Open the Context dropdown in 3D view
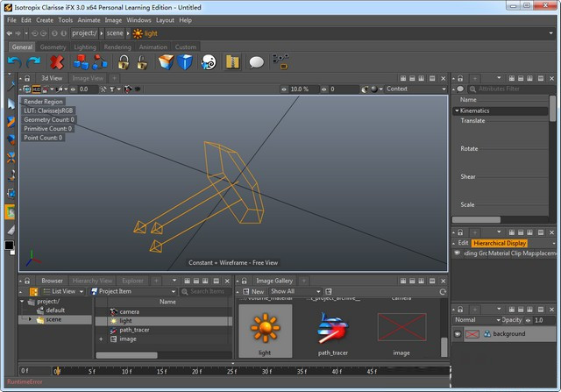The image size is (561, 392). pyautogui.click(x=416, y=89)
